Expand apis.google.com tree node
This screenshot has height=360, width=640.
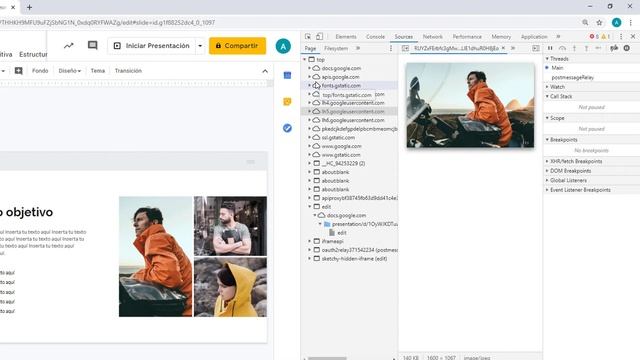(x=309, y=77)
